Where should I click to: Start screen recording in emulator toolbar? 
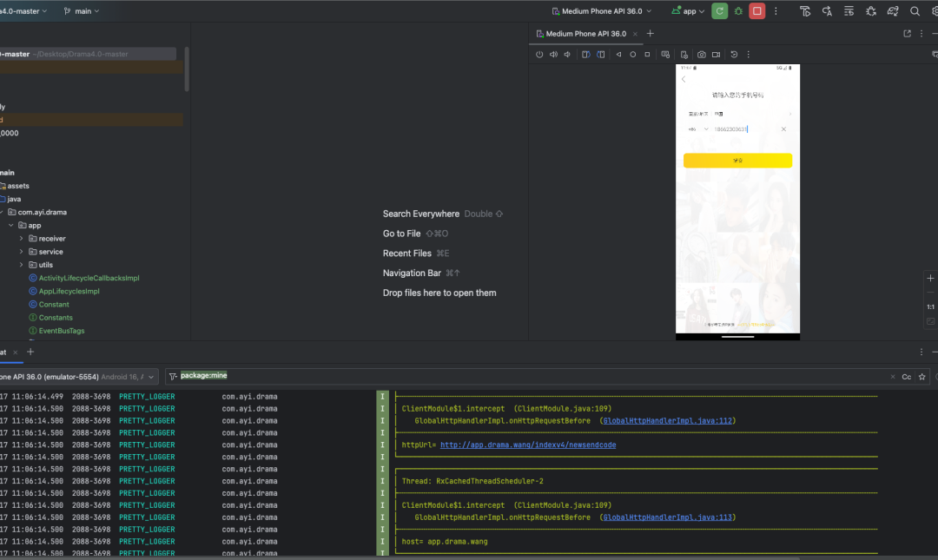point(717,54)
